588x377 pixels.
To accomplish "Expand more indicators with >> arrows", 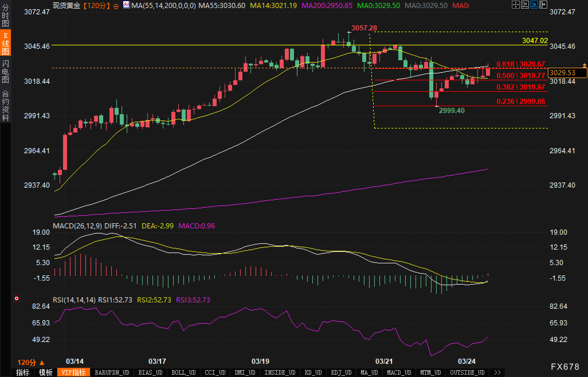I will pyautogui.click(x=497, y=372).
